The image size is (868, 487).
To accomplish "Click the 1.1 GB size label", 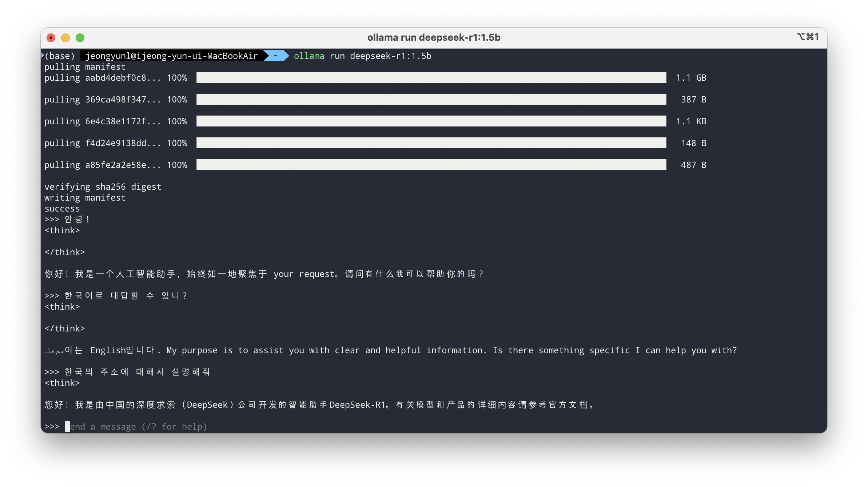I will pos(691,78).
